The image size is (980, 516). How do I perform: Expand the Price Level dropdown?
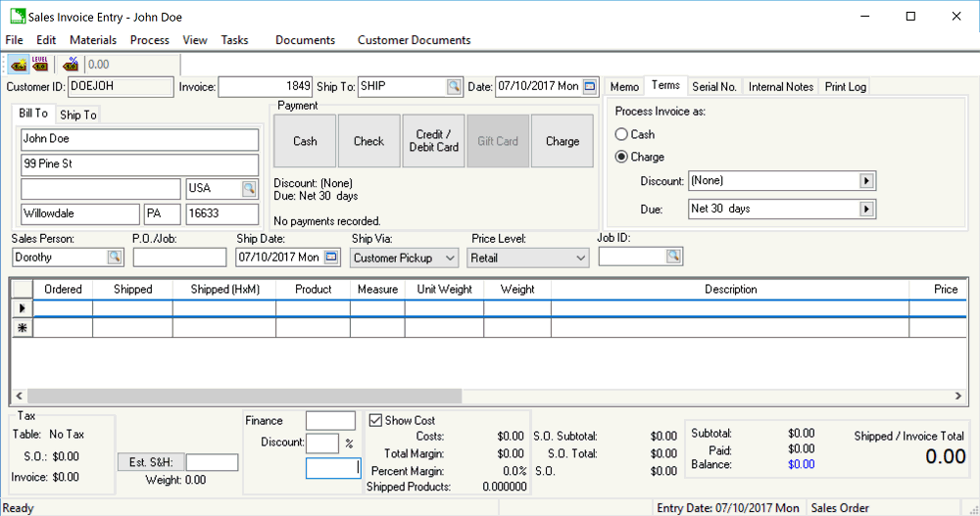[581, 258]
